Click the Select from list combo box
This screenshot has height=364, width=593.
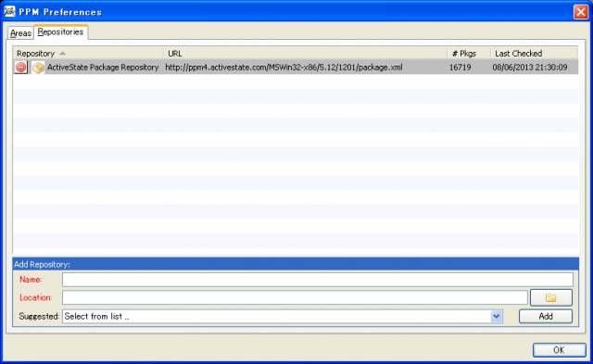[x=283, y=317]
